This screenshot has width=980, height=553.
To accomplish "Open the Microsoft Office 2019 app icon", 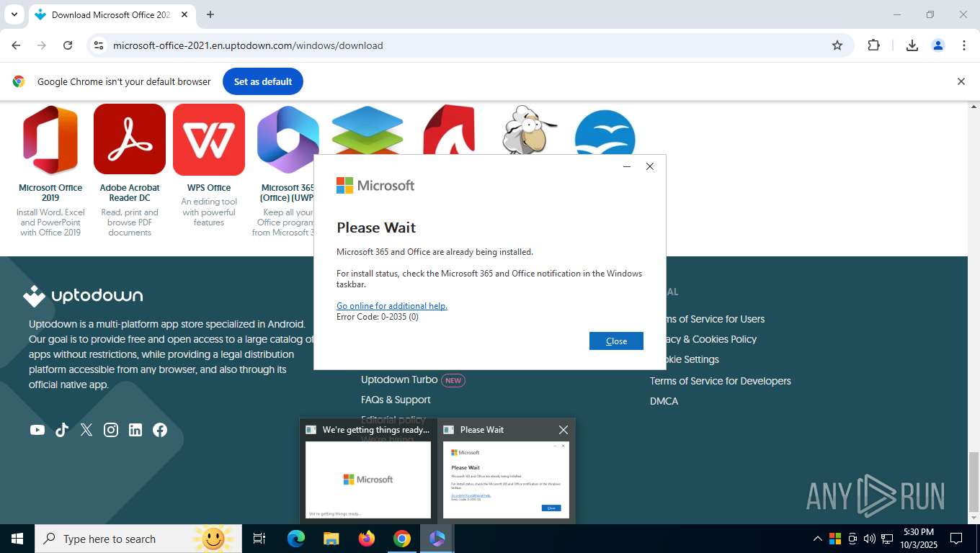I will (50, 140).
